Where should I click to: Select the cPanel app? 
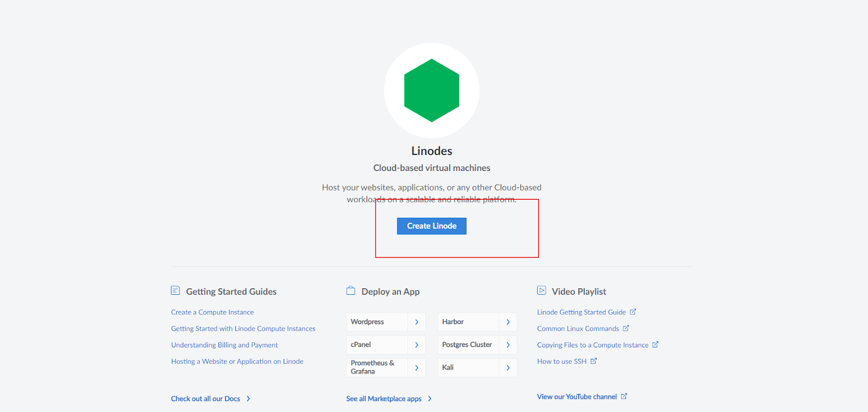pos(377,345)
